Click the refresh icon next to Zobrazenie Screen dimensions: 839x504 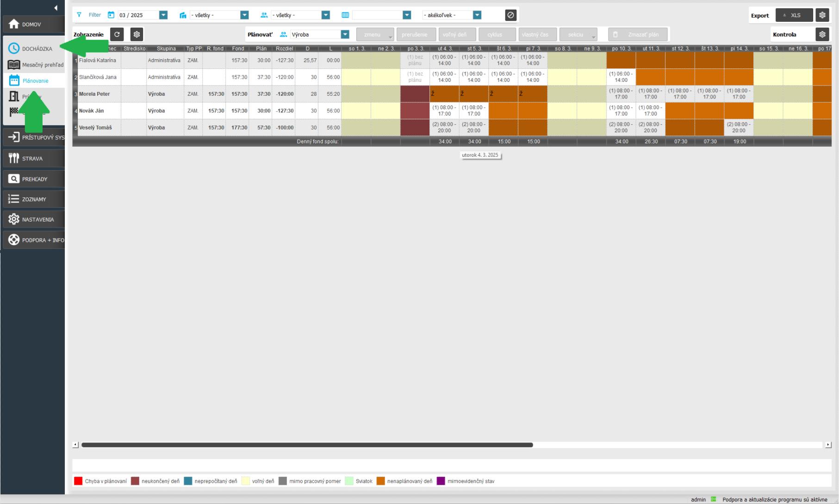117,34
